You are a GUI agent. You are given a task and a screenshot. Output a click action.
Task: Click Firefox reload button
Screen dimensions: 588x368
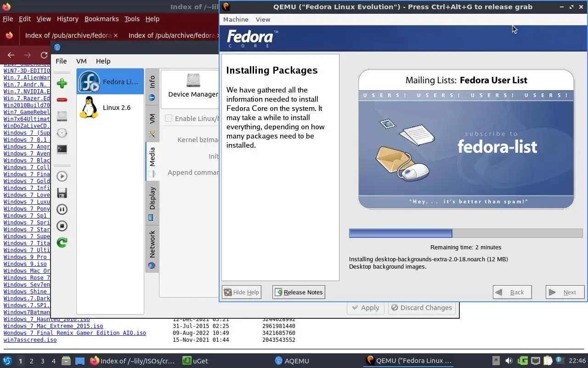[44, 55]
